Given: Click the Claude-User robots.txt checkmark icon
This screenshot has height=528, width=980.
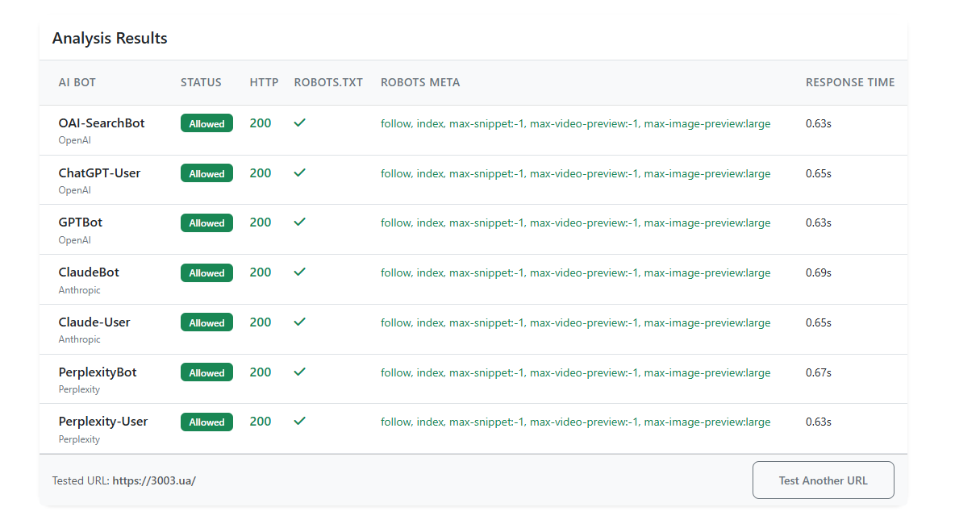Looking at the screenshot, I should 300,322.
